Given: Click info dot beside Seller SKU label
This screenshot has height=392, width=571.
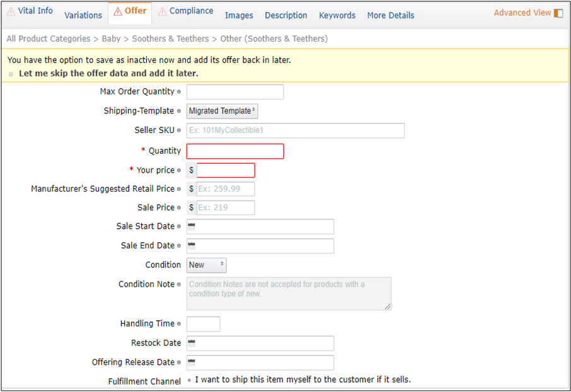Looking at the screenshot, I should (179, 130).
